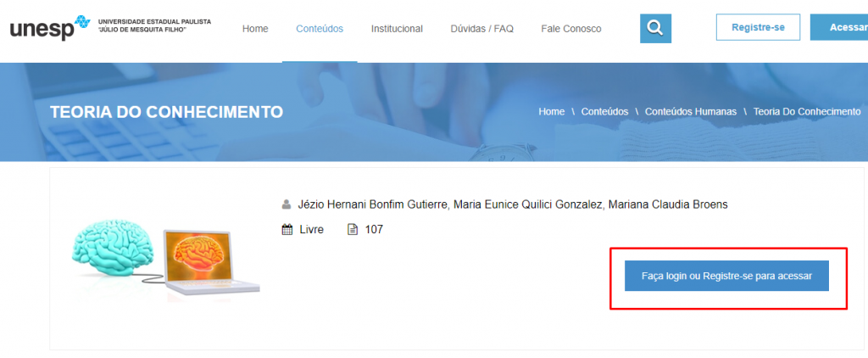Follow the Conteúdos breadcrumb link
Image resolution: width=868 pixels, height=358 pixels.
(x=604, y=112)
